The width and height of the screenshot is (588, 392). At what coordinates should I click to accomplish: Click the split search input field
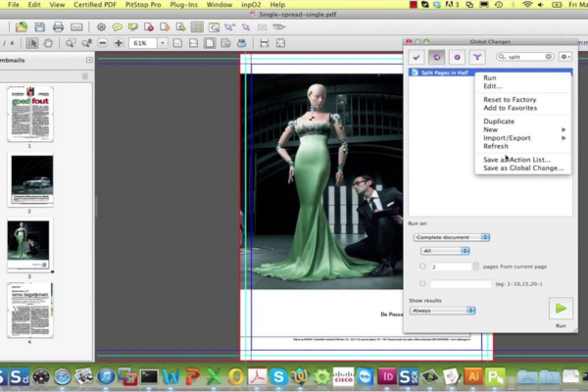[x=526, y=57]
